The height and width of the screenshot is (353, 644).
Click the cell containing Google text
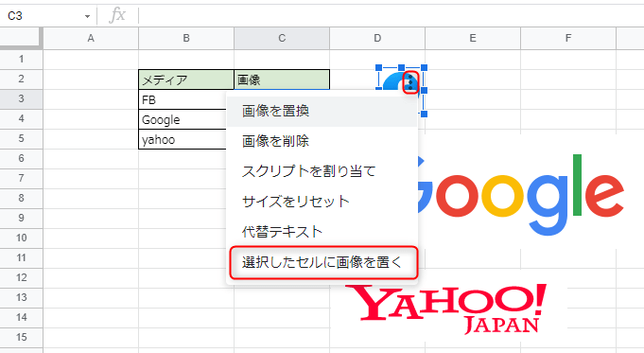coord(183,119)
